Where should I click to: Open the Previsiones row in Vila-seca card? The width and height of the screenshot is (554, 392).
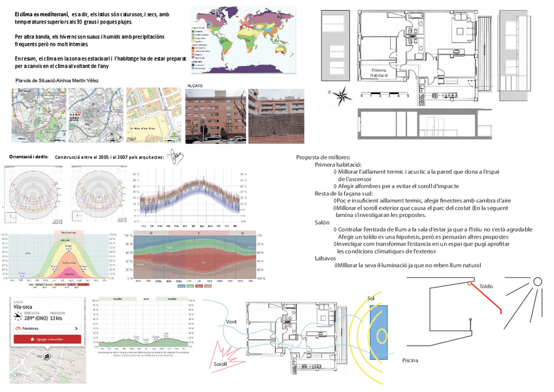pos(47,329)
